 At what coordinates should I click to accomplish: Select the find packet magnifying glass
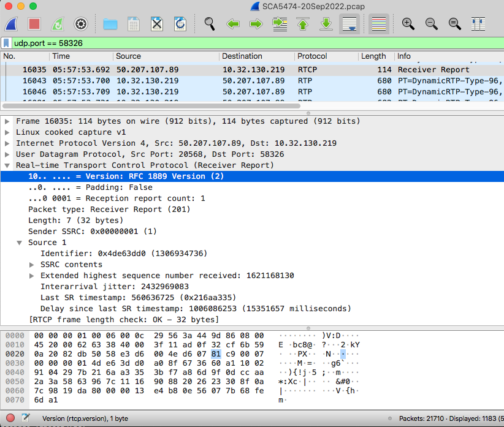tap(209, 23)
